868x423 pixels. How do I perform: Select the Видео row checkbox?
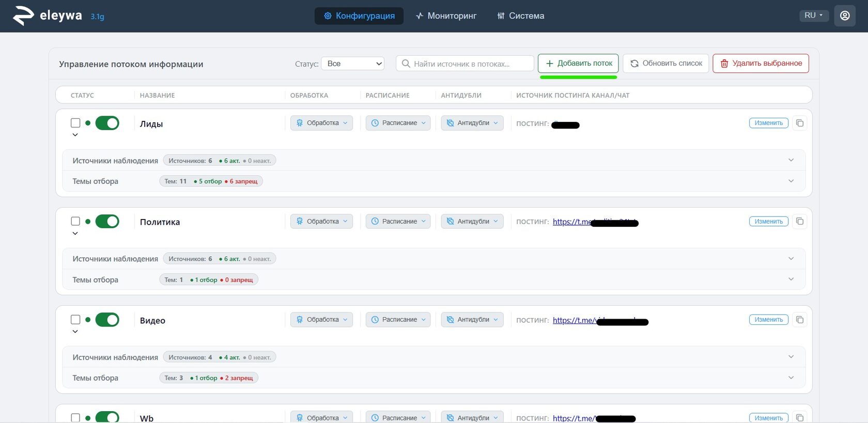[x=75, y=320]
